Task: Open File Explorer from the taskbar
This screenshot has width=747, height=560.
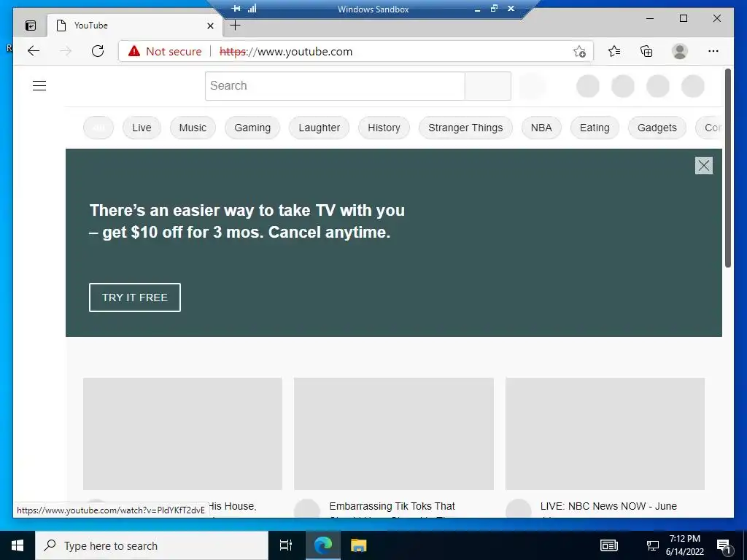Action: 358,545
